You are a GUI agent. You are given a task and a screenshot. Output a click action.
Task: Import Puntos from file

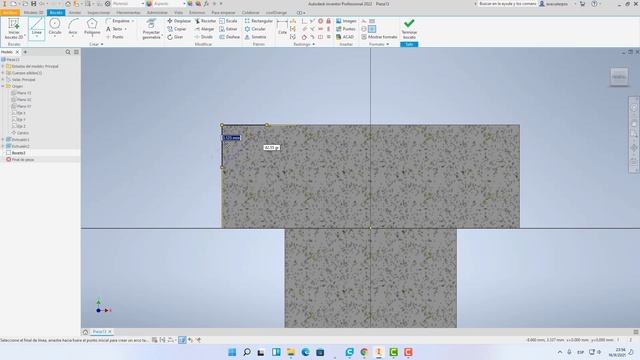click(x=345, y=29)
